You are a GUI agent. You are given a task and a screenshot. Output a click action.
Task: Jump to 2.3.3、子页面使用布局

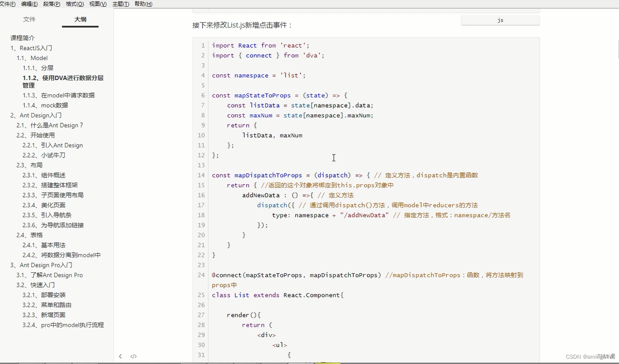point(53,195)
